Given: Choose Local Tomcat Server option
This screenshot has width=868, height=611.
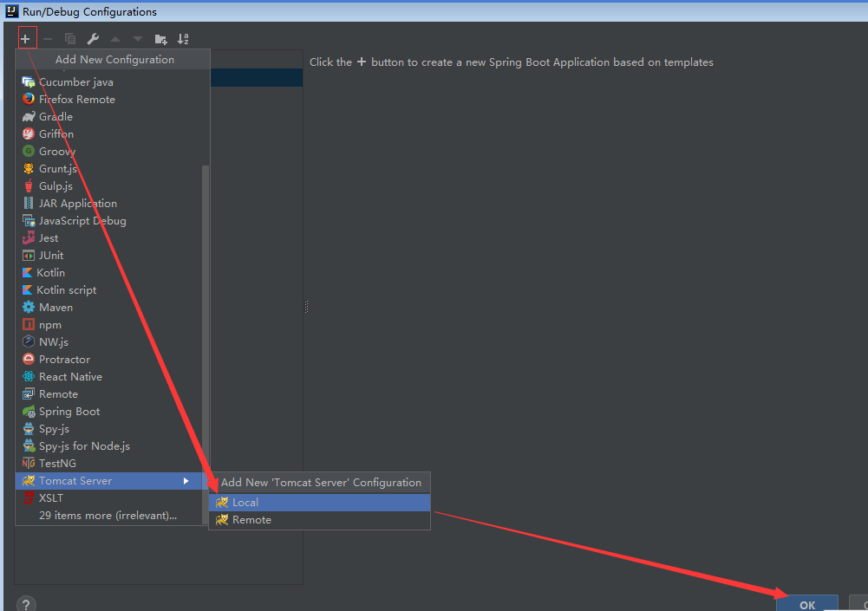Looking at the screenshot, I should click(x=319, y=503).
